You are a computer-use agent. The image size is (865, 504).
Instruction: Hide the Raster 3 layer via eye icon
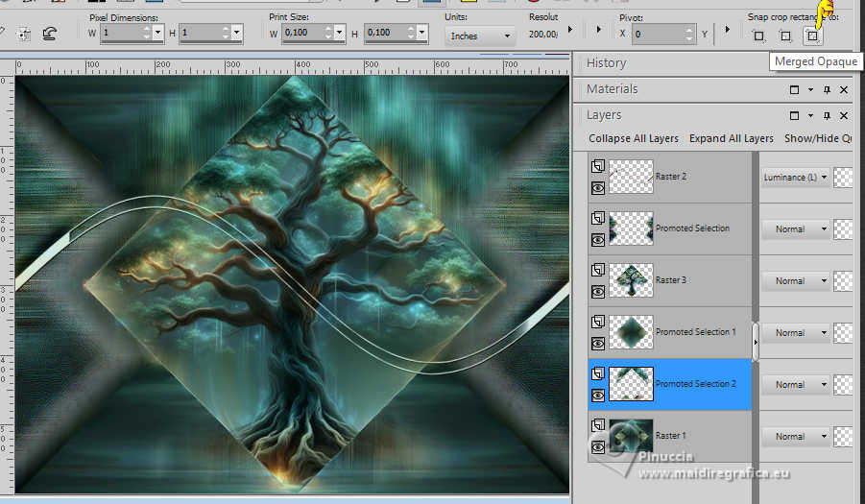tap(597, 292)
